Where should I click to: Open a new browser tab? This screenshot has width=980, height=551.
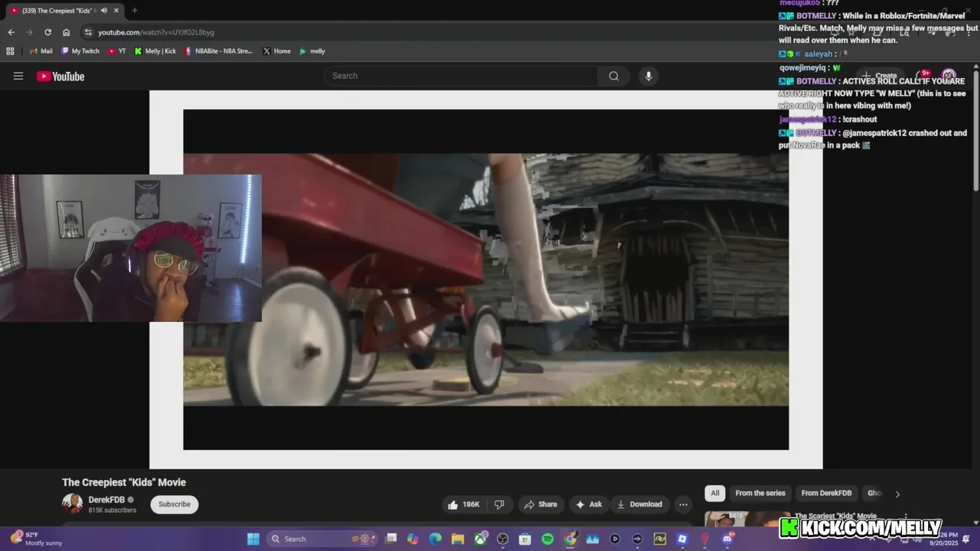[x=135, y=11]
